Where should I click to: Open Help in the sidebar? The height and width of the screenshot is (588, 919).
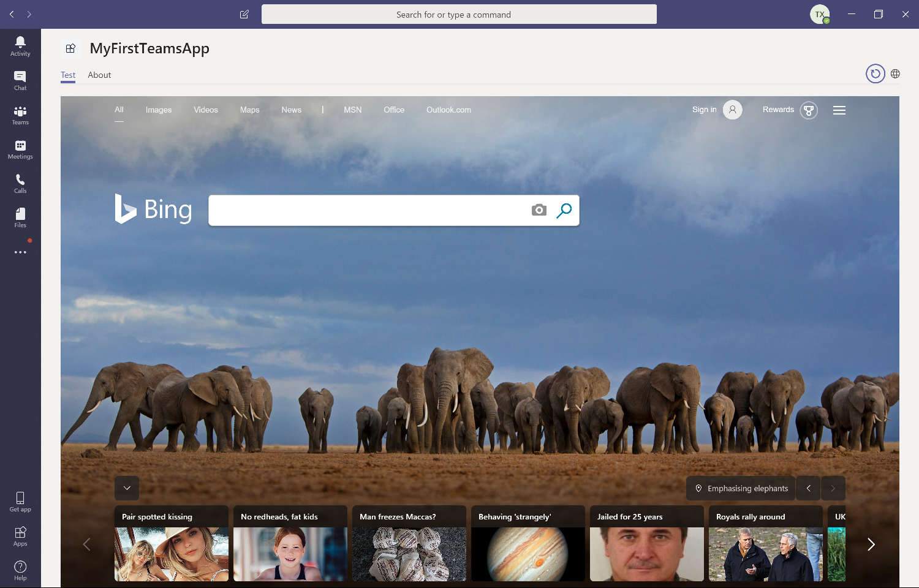[x=20, y=570]
